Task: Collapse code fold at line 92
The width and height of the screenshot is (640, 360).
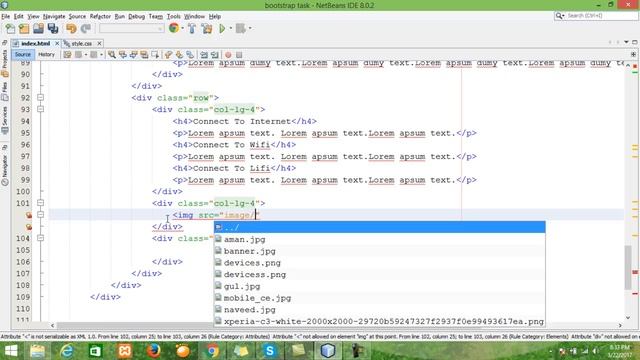Action: coord(40,98)
